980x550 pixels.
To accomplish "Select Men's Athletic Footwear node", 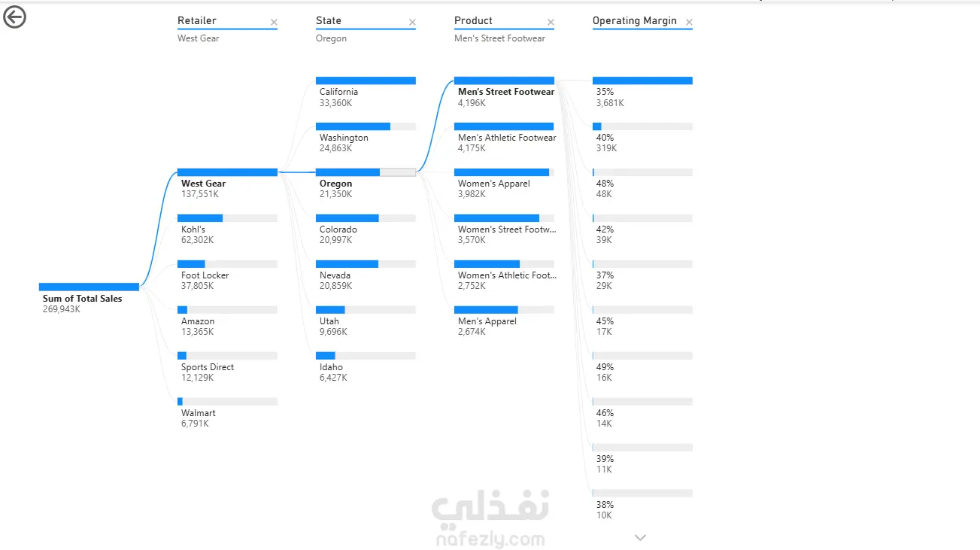I will [504, 126].
